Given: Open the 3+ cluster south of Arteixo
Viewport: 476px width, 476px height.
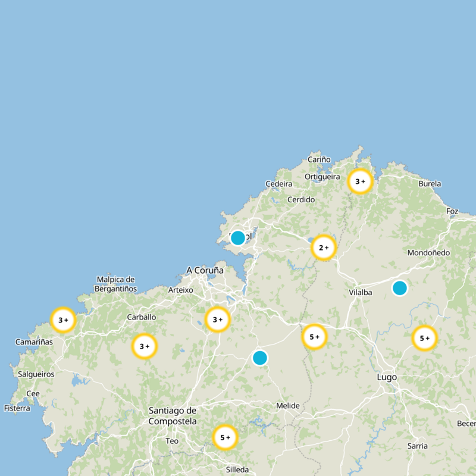Looking at the screenshot, I should pyautogui.click(x=218, y=320).
